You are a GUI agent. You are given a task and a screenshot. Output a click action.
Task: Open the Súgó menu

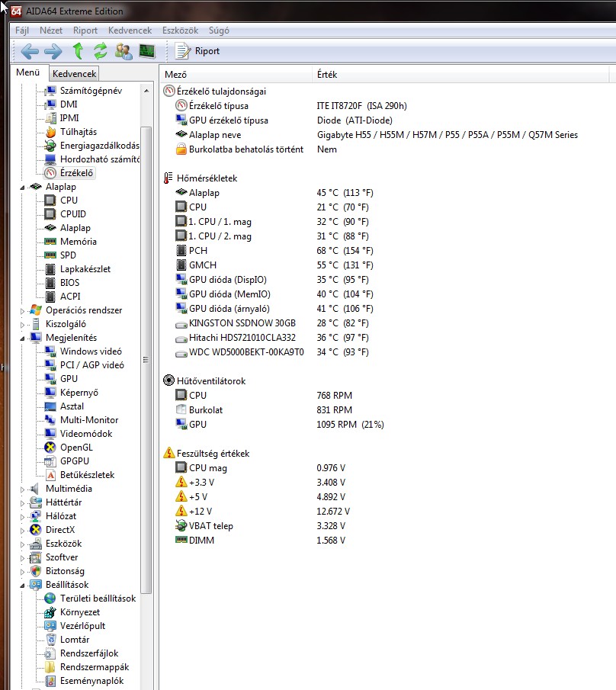[x=219, y=30]
